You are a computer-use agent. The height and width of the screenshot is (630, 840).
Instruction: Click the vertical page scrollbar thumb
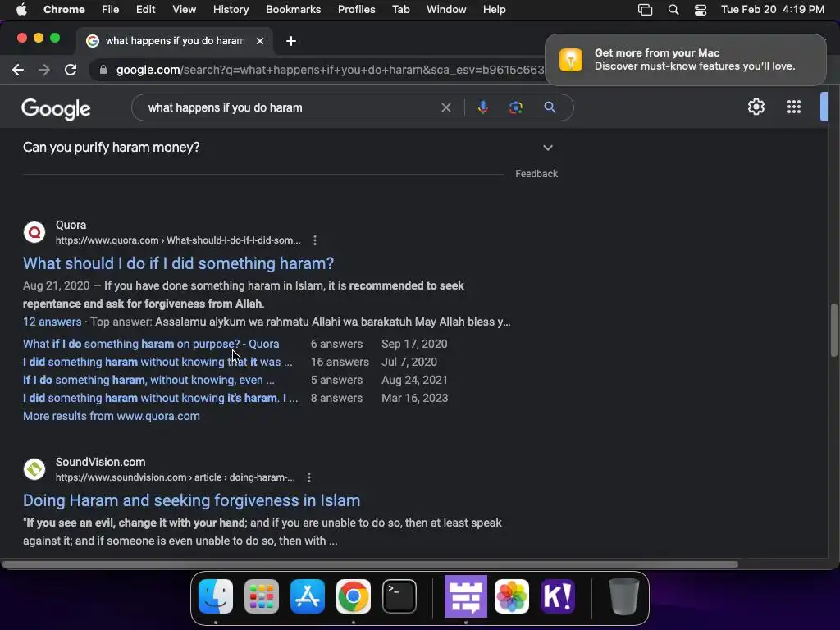(833, 330)
